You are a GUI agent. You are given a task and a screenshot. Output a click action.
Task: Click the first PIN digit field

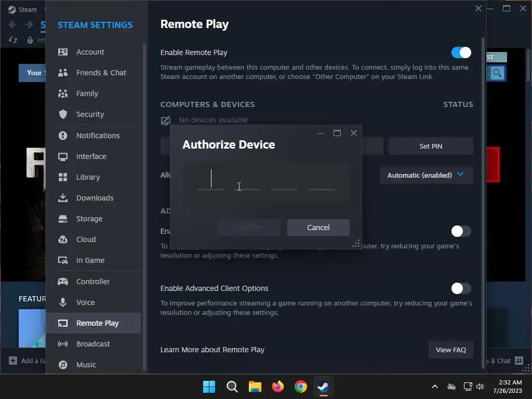tap(211, 180)
